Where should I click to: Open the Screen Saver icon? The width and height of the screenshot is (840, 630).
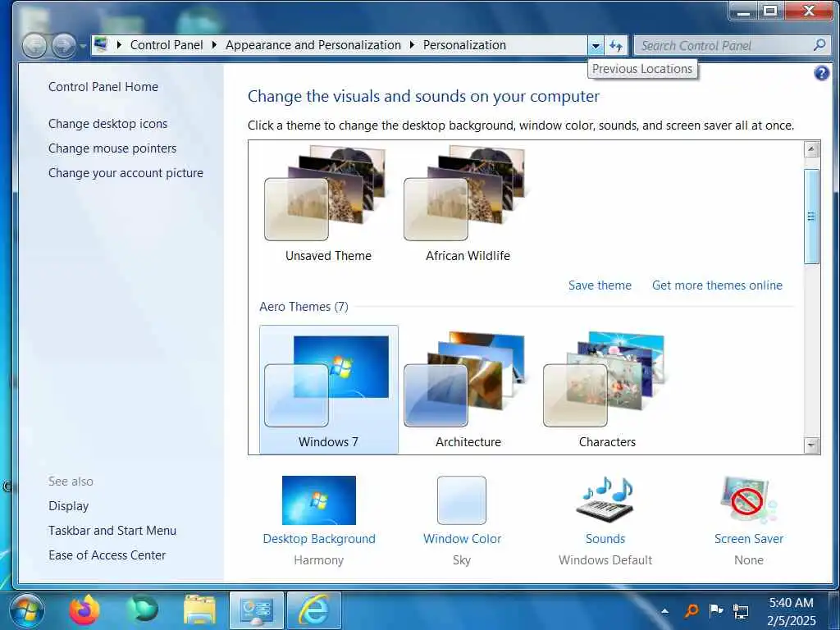(x=748, y=500)
